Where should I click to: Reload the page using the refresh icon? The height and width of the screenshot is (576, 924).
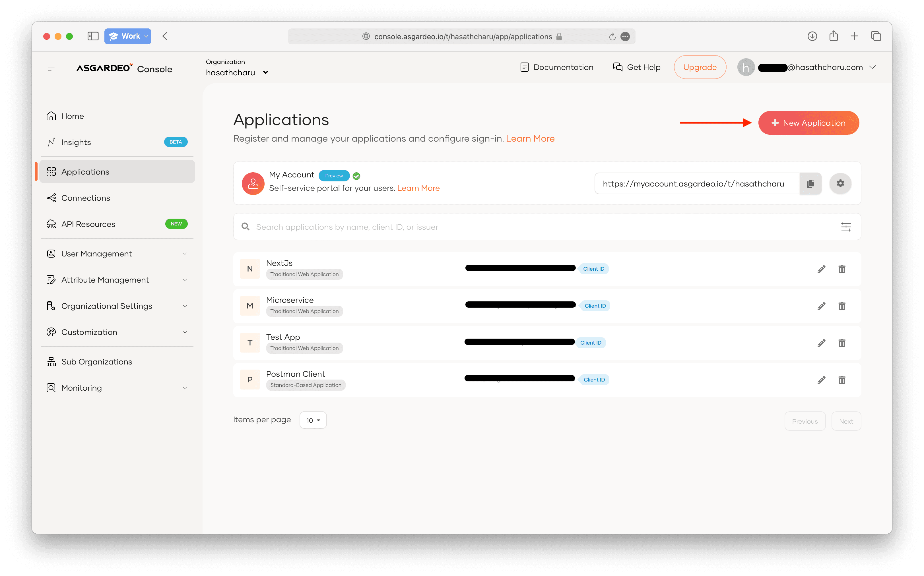click(612, 37)
